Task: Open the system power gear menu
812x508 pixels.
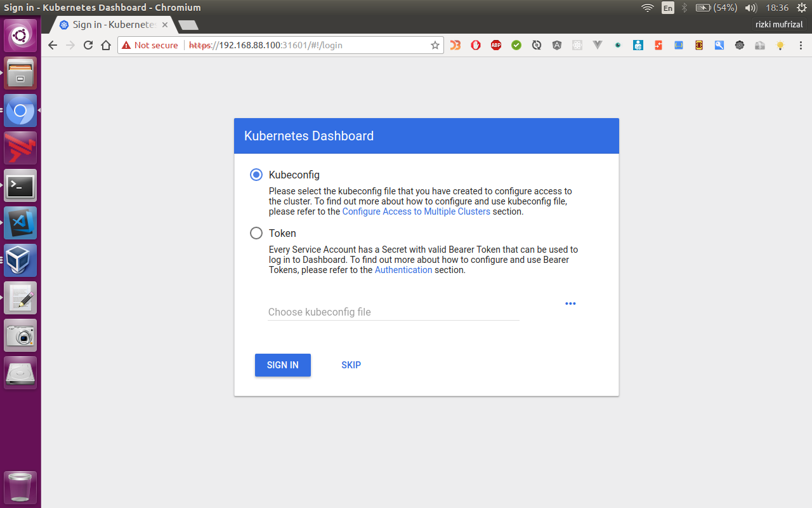Action: pos(801,8)
